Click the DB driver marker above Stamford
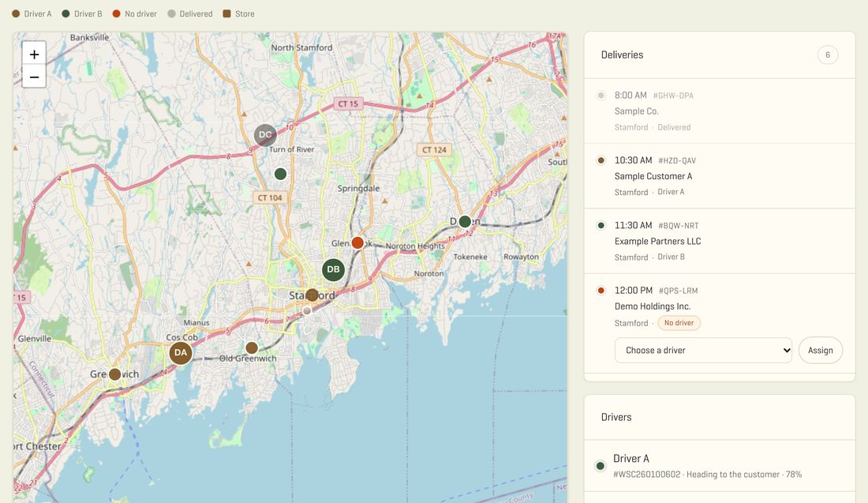The image size is (868, 503). click(333, 270)
